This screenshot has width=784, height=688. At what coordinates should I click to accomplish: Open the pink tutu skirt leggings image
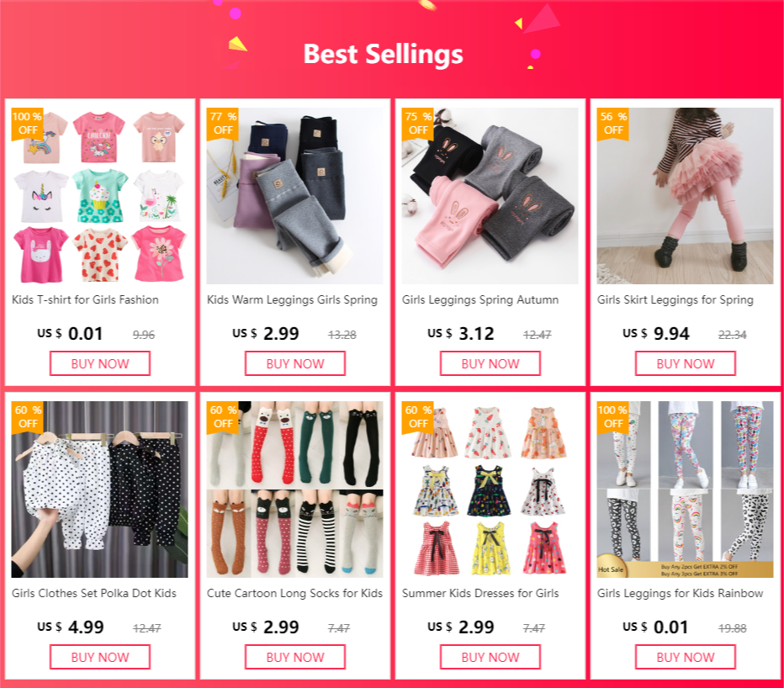click(685, 196)
